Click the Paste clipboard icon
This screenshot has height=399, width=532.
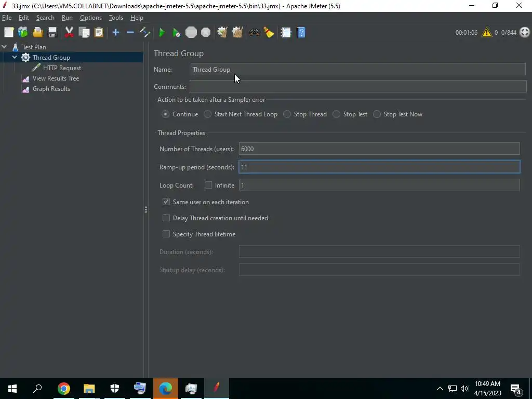(x=98, y=32)
